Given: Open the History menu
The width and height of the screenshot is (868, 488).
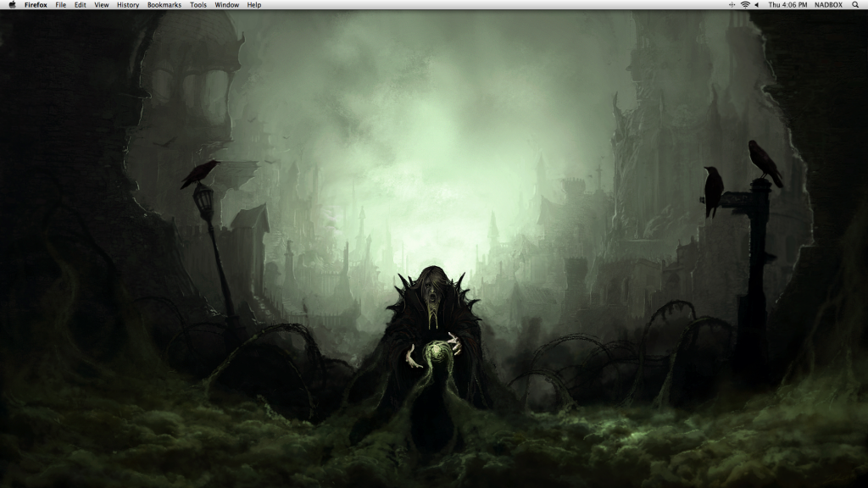Looking at the screenshot, I should pos(128,5).
